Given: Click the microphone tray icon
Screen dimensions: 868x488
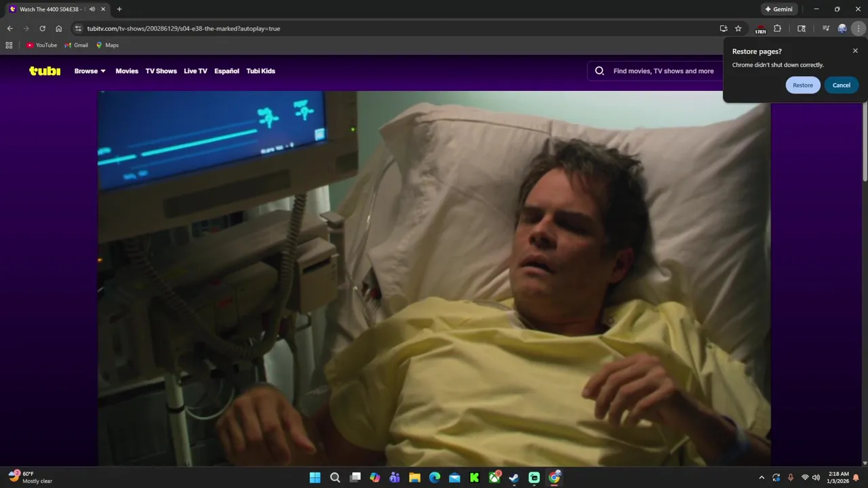Looking at the screenshot, I should [791, 478].
